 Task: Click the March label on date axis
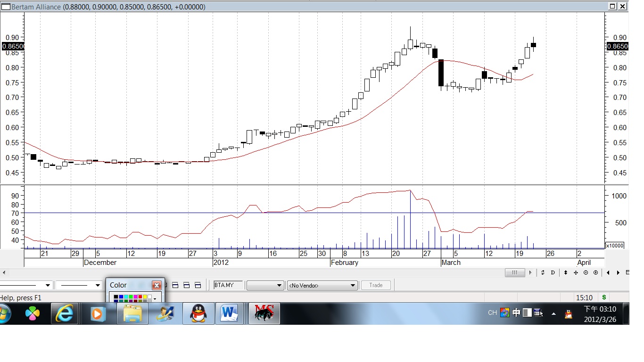(x=451, y=263)
